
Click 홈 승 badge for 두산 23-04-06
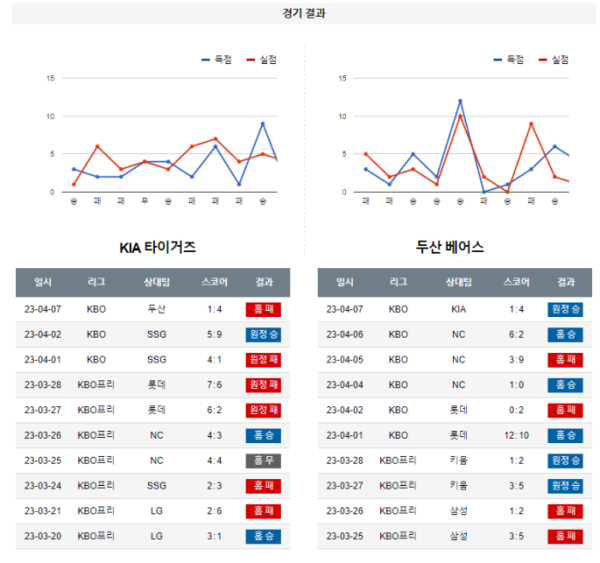tap(565, 335)
